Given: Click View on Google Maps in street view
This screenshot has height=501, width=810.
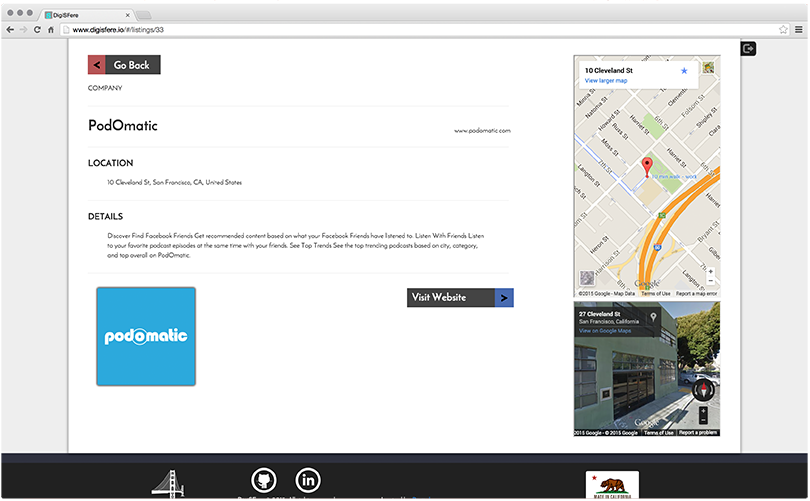Looking at the screenshot, I should (605, 331).
